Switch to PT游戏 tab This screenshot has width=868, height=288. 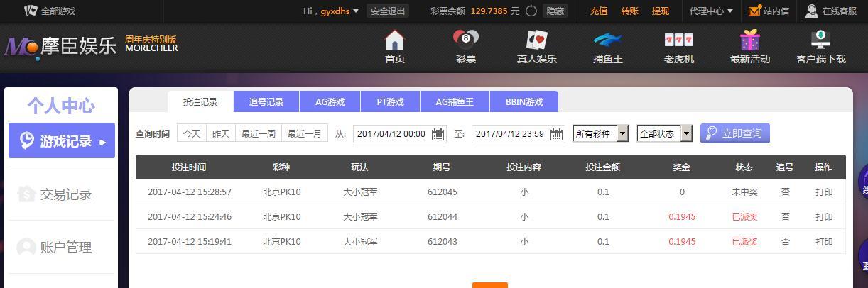click(391, 101)
